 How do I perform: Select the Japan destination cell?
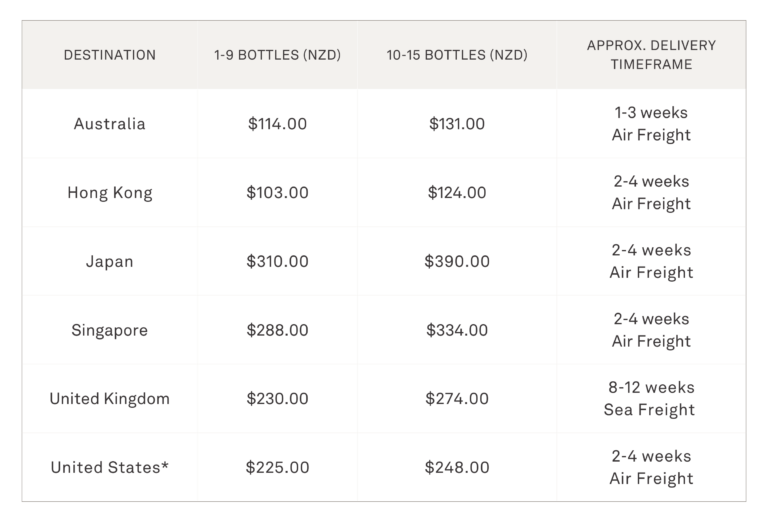click(x=110, y=261)
